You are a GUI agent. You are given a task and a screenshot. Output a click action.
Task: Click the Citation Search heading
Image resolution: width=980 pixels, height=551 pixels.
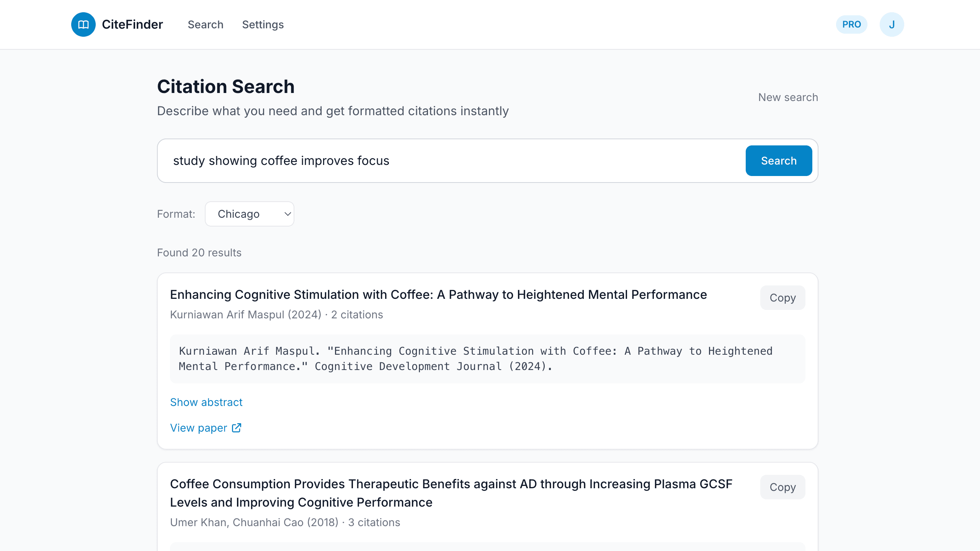click(225, 86)
